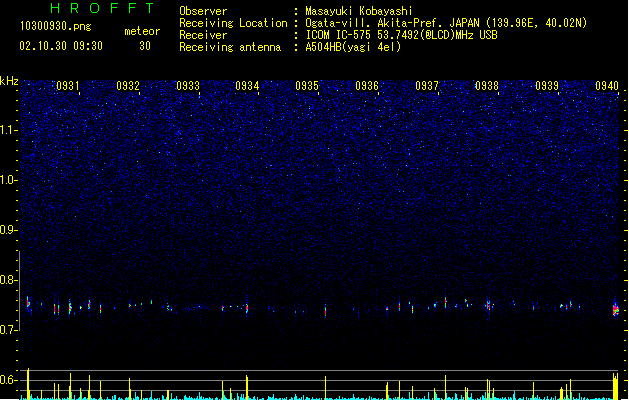The height and width of the screenshot is (400, 629).
Task: Click the 0935 time marker
Action: coord(307,86)
